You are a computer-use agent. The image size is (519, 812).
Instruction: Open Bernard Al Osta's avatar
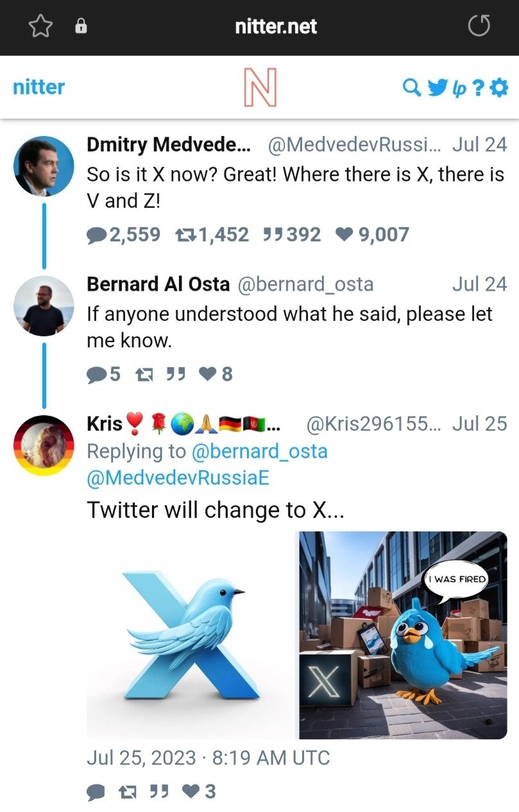pos(44,306)
